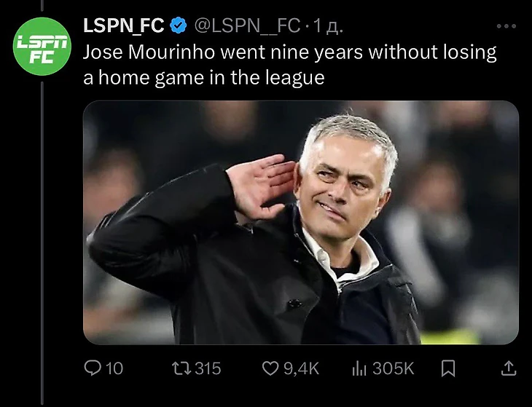This screenshot has width=532, height=407.
Task: Click the reply count 10
Action: 114,369
